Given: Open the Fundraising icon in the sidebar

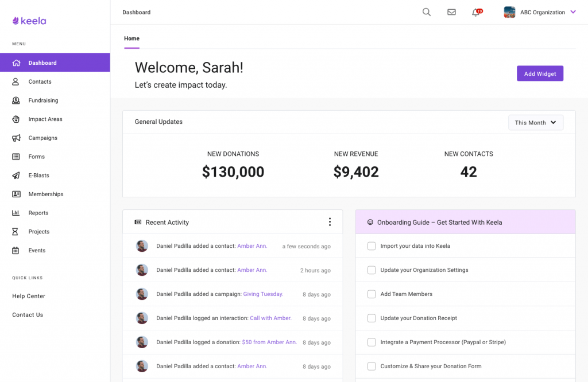Looking at the screenshot, I should (16, 100).
